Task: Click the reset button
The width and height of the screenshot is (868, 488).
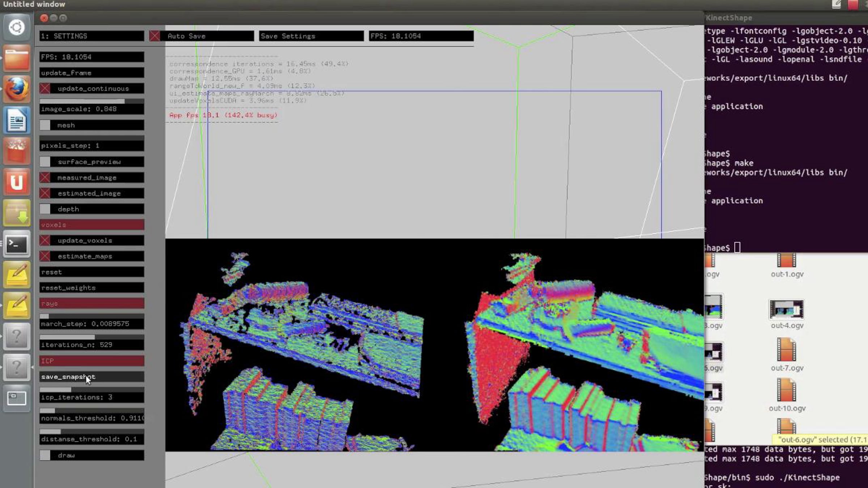Action: (x=92, y=272)
